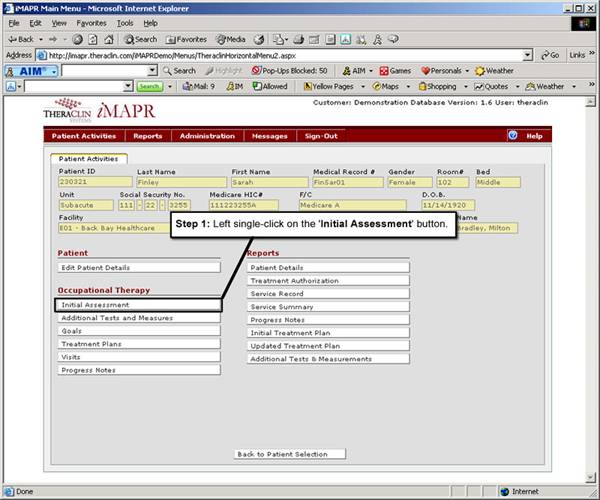This screenshot has width=600, height=500.
Task: Click the Go button beside address bar
Action: click(549, 55)
